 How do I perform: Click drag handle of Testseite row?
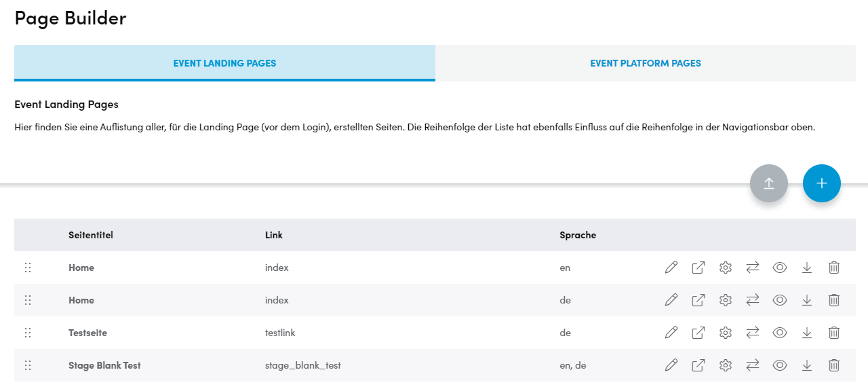pyautogui.click(x=28, y=333)
